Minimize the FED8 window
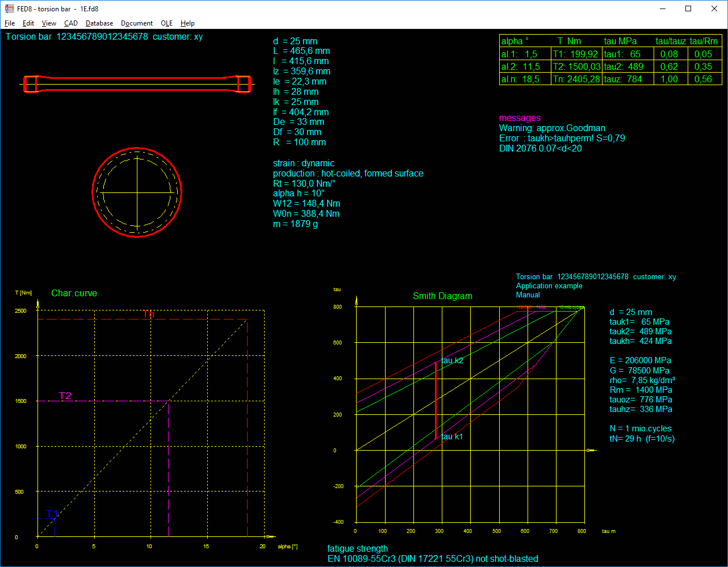728x567 pixels. tap(662, 9)
